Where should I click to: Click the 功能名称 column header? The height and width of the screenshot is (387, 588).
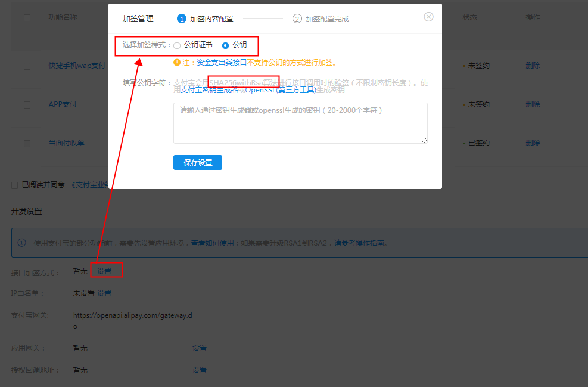tap(63, 17)
